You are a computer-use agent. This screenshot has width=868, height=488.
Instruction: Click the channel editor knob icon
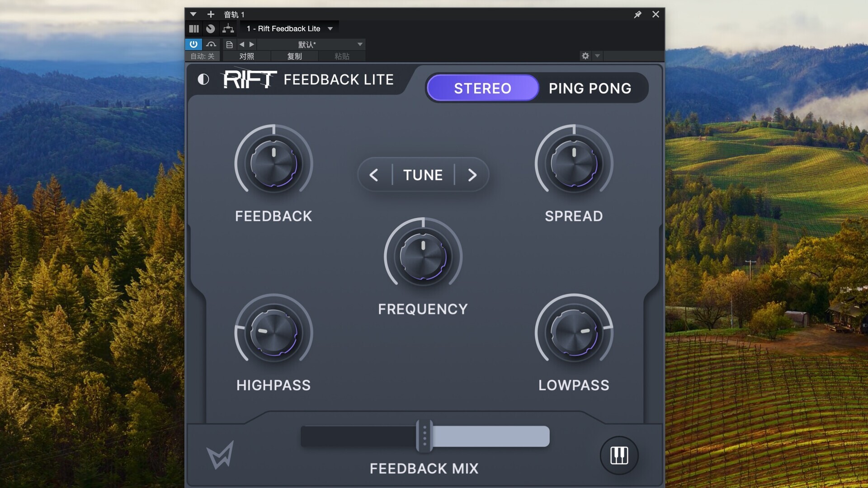click(x=211, y=29)
